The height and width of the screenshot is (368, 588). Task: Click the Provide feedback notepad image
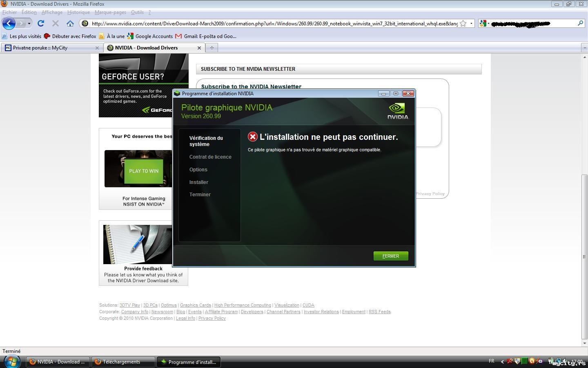click(138, 245)
